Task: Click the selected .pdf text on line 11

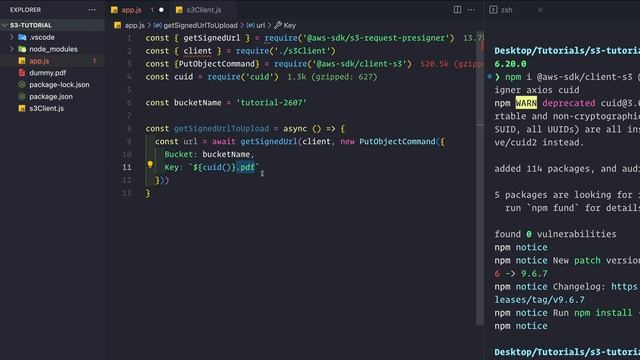Action: 246,167
